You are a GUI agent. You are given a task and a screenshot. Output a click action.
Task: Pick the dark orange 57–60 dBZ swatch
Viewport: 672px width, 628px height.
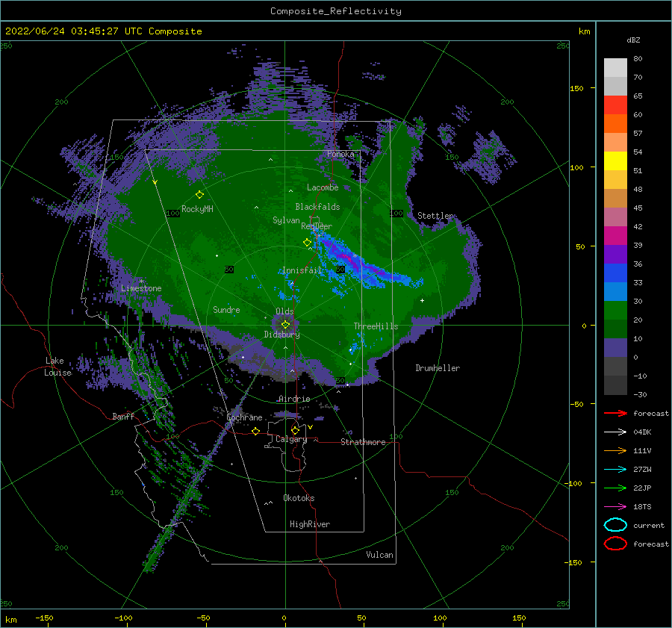pyautogui.click(x=615, y=124)
